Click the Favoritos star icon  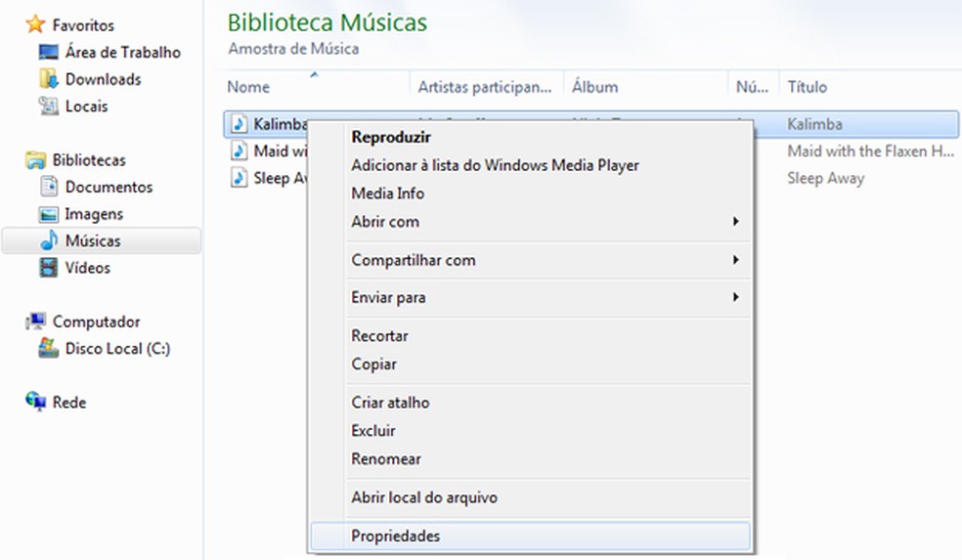(x=35, y=24)
